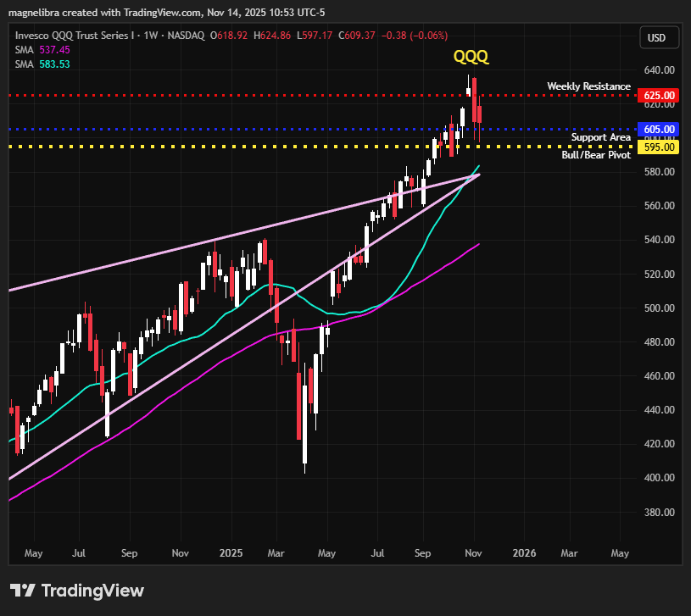Image resolution: width=691 pixels, height=616 pixels.
Task: Click the low price L597.17 value
Action: [315, 36]
